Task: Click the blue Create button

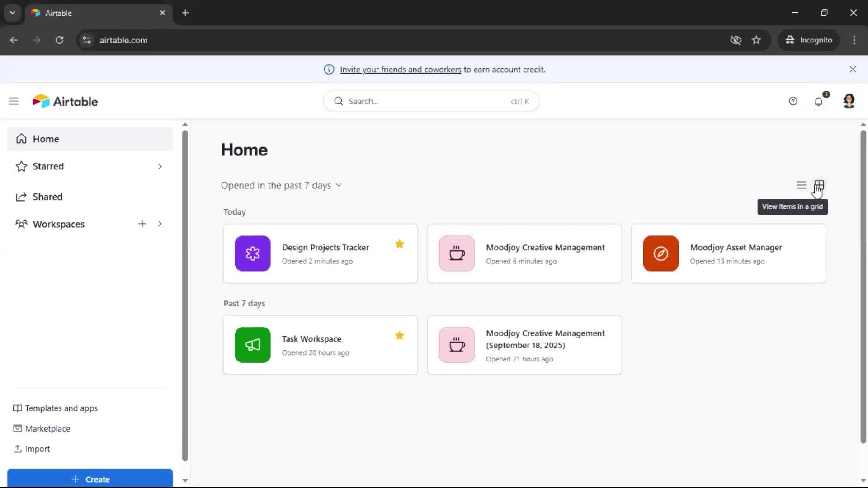Action: tap(90, 478)
